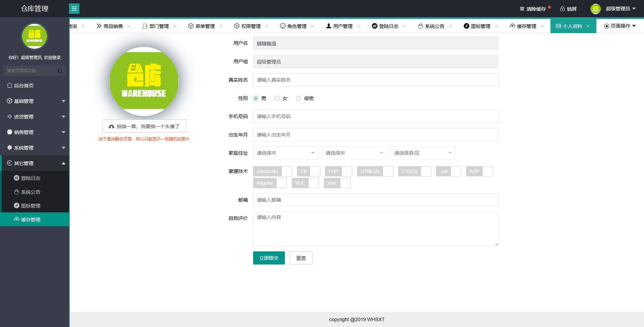Open the 请选择市 province dropdown

[285, 153]
